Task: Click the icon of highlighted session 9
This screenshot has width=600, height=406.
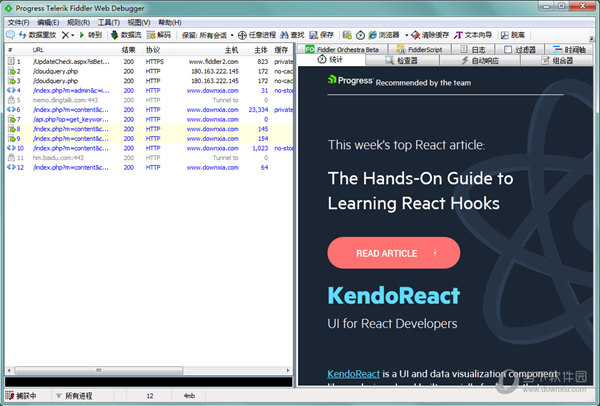Action: (x=11, y=139)
